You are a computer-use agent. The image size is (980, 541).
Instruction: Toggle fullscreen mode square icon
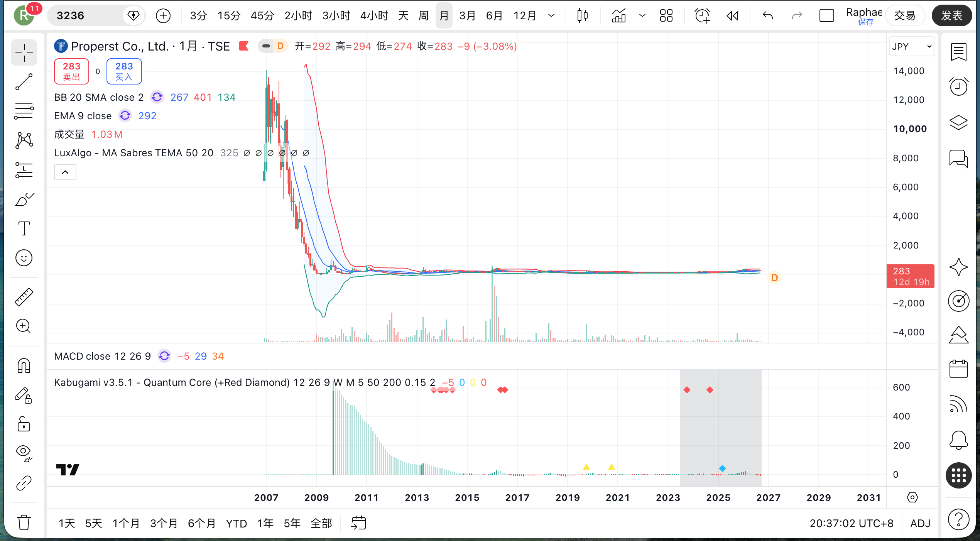click(826, 16)
